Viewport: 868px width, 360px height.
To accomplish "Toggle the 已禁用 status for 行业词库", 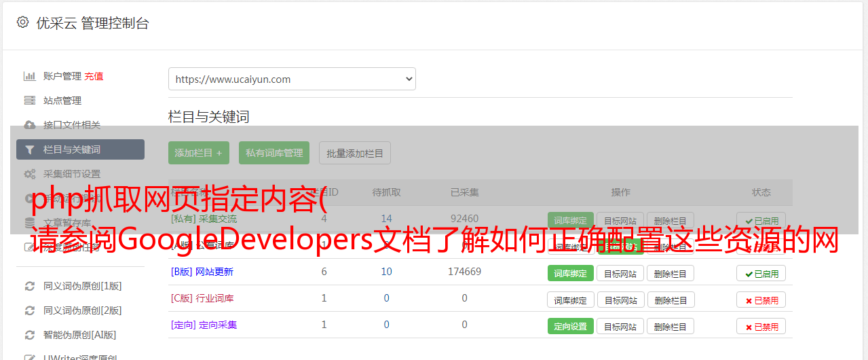I will [761, 300].
